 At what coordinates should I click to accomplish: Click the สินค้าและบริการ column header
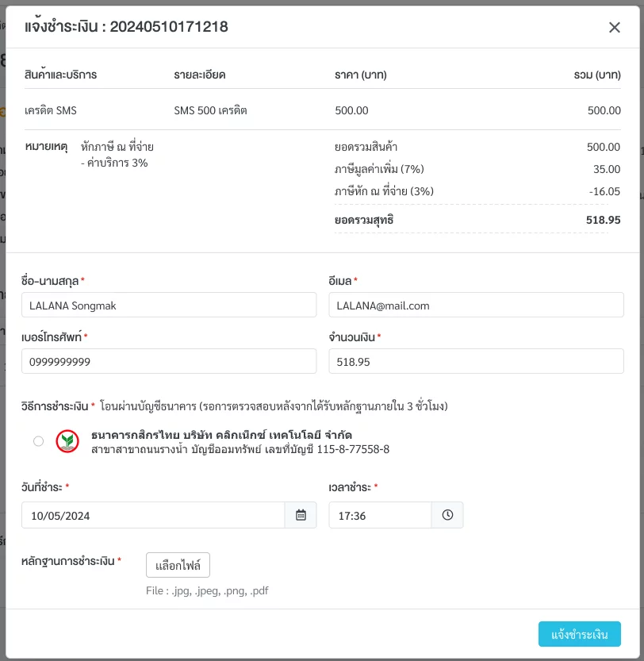point(61,75)
